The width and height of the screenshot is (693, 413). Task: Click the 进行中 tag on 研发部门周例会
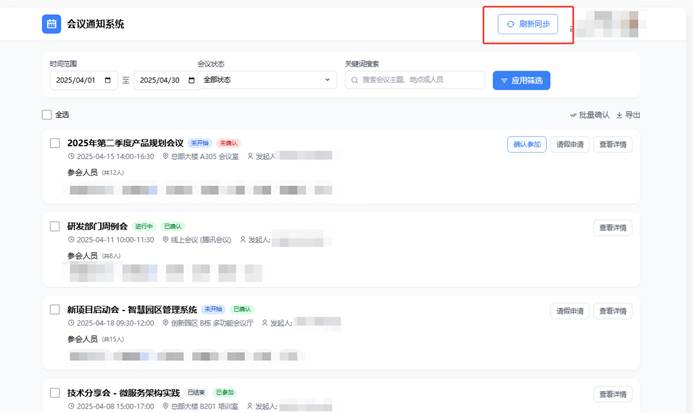(x=144, y=226)
